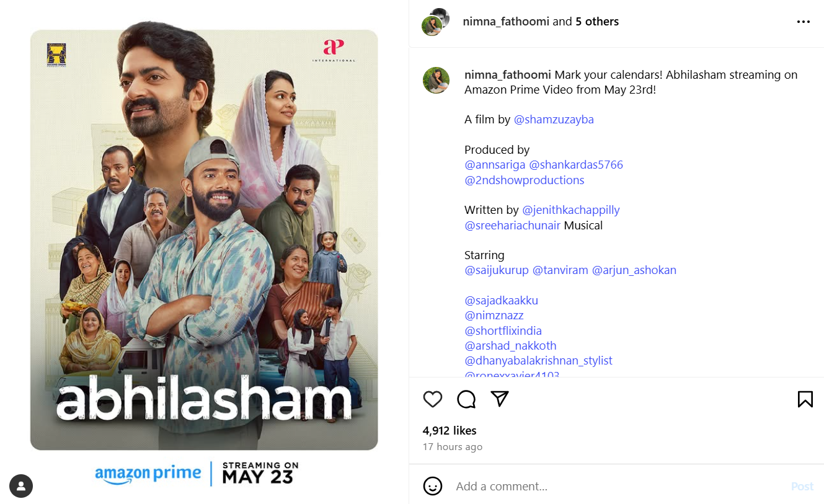The image size is (824, 504).
Task: Show the 5 others collaborators list
Action: (x=597, y=22)
